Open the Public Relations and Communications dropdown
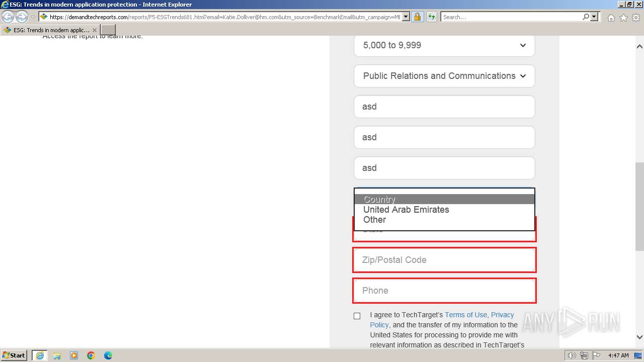Viewport: 644px width, 362px height. pyautogui.click(x=444, y=76)
